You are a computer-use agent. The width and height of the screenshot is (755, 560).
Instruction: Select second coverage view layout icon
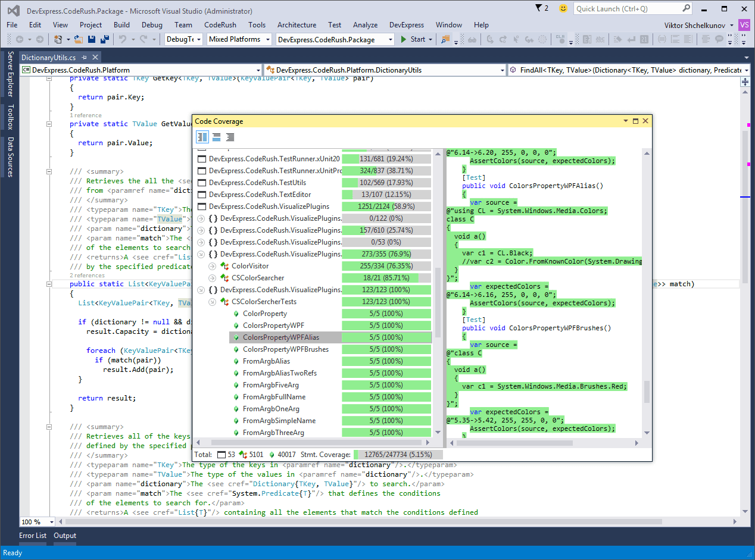point(216,137)
